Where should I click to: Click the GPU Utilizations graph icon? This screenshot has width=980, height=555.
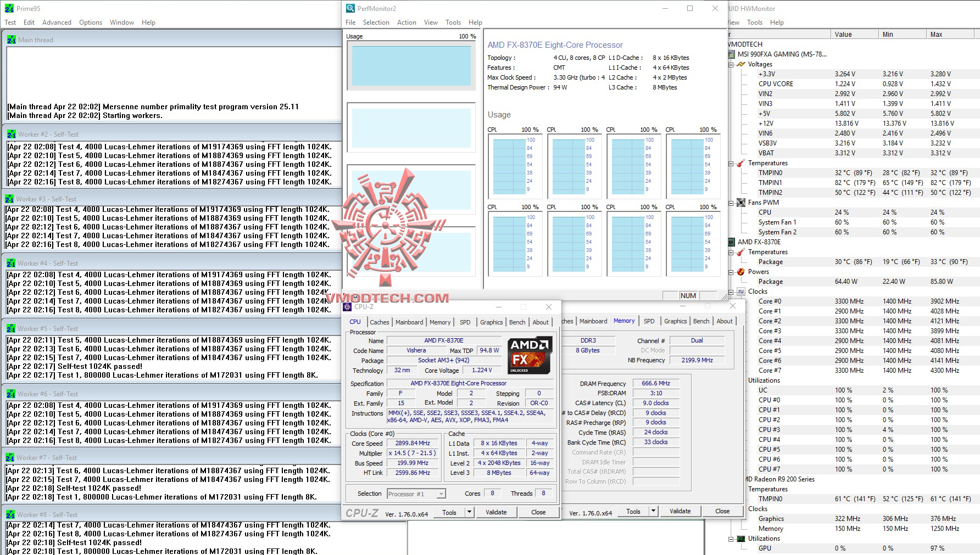click(741, 539)
